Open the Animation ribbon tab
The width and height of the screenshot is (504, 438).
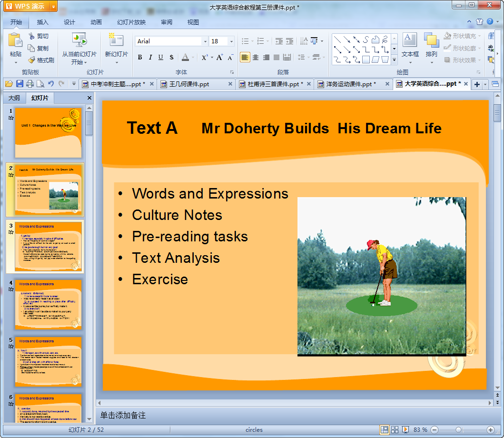click(x=96, y=22)
